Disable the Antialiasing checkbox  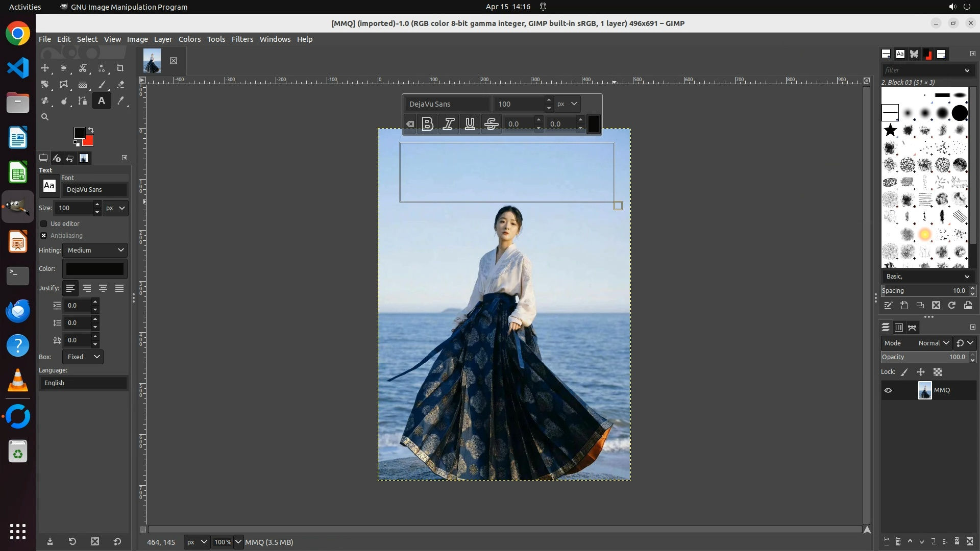click(44, 236)
